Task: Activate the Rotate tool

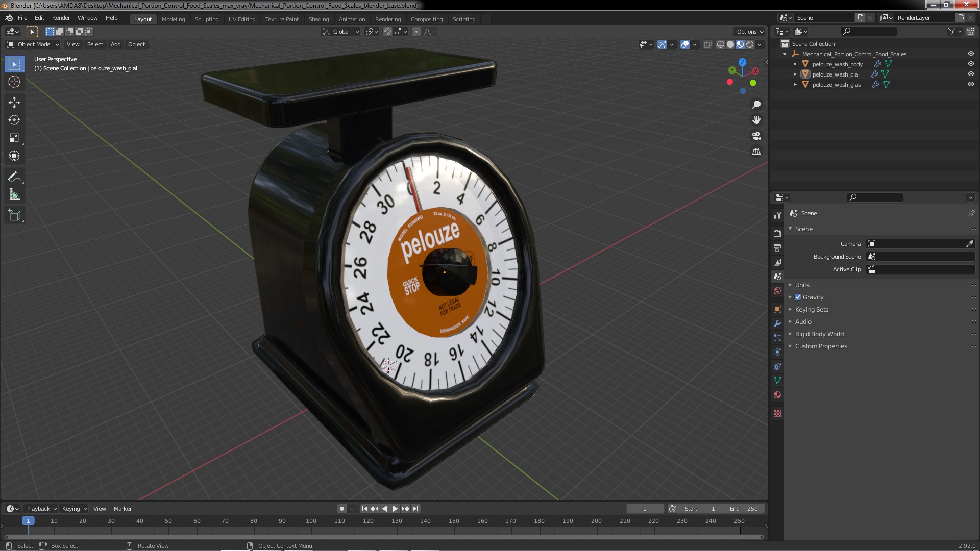Action: coord(14,120)
